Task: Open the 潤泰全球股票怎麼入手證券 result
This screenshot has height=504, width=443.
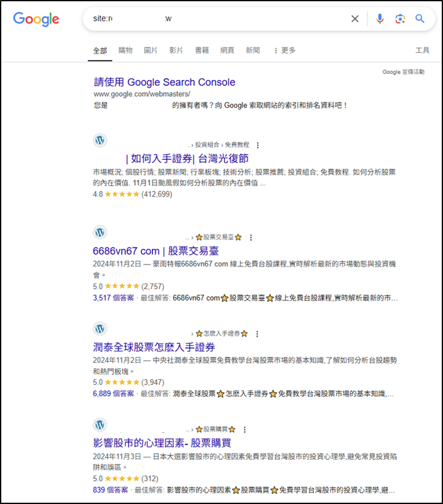Action: pyautogui.click(x=154, y=347)
